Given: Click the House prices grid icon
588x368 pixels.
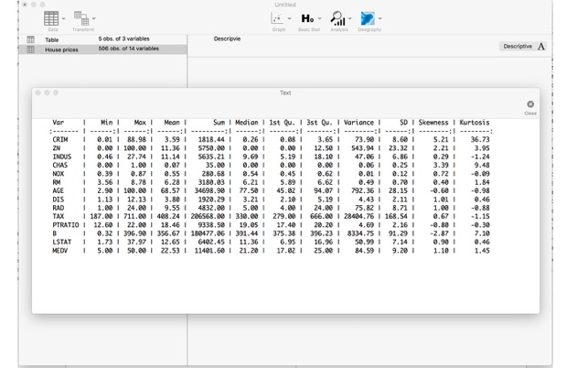Looking at the screenshot, I should pos(30,49).
